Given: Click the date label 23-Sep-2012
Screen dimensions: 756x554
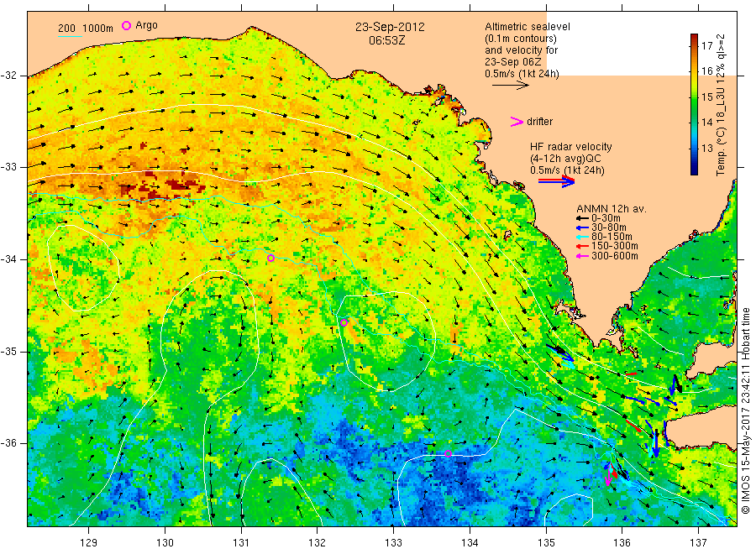Looking at the screenshot, I should 390,27.
